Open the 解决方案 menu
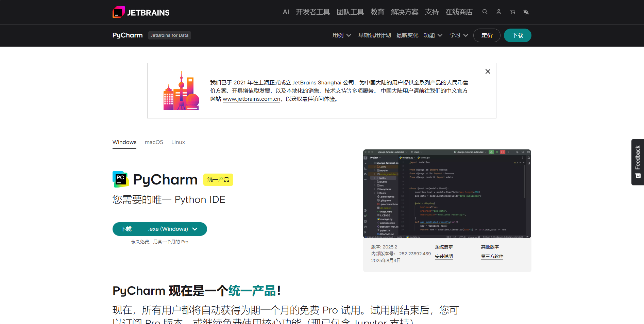This screenshot has height=324, width=644. pyautogui.click(x=405, y=12)
